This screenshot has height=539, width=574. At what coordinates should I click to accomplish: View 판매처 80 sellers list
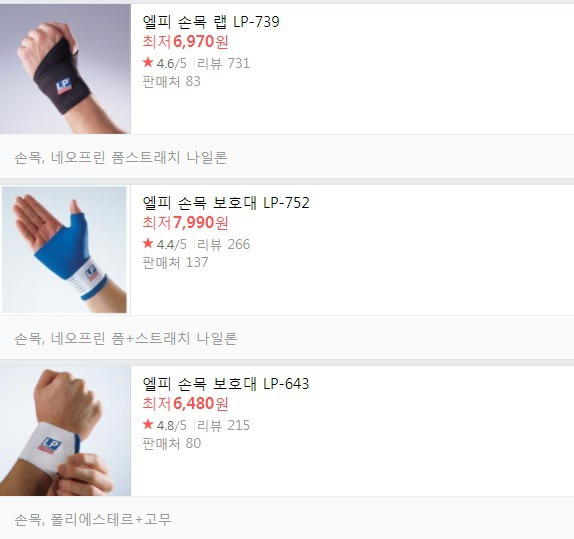pyautogui.click(x=172, y=443)
